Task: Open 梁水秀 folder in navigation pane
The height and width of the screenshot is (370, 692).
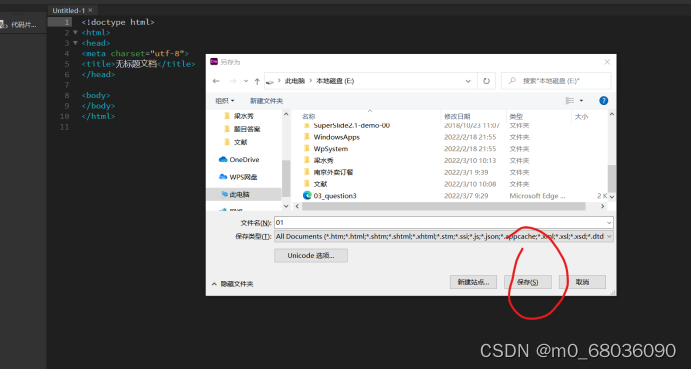Action: pyautogui.click(x=243, y=116)
